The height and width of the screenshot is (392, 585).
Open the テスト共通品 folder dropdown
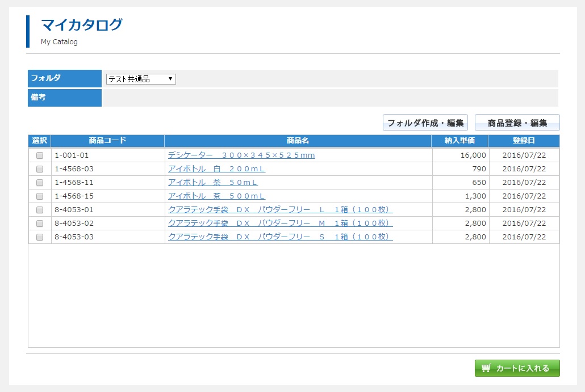141,79
